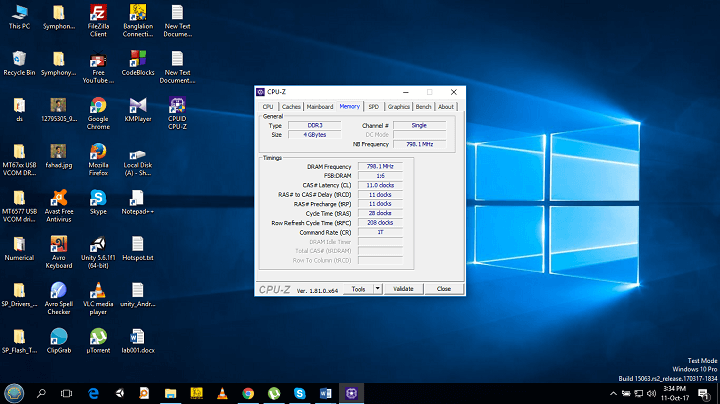Screen dimensions: 720x404
Task: Click the Avast Free Antivirus icon
Action: click(x=59, y=197)
